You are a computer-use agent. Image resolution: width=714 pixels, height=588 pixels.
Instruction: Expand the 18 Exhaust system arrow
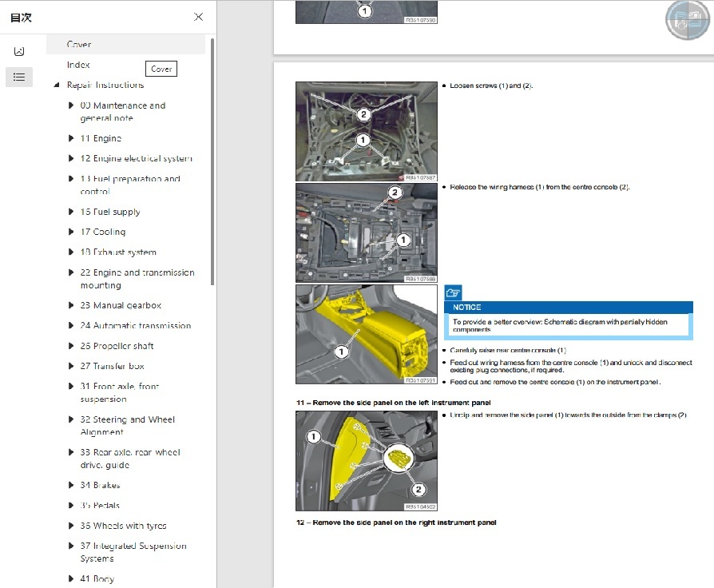71,252
